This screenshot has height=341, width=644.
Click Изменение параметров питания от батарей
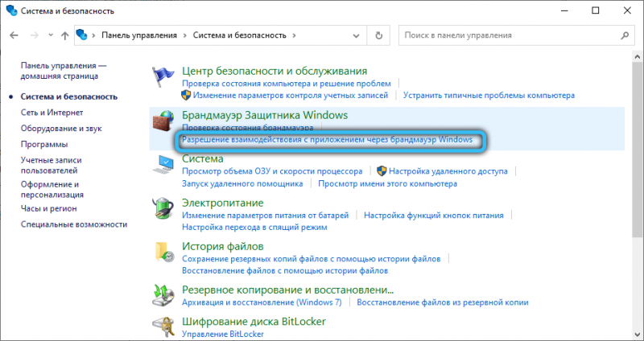(266, 215)
